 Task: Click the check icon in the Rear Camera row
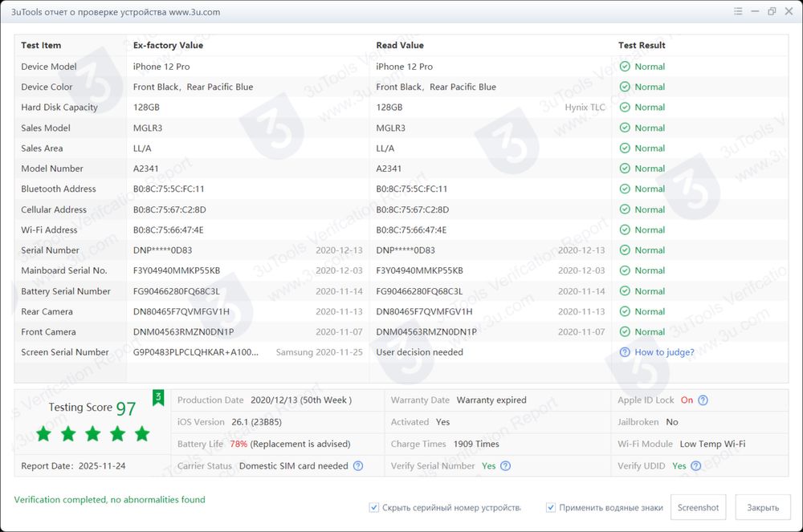pos(625,311)
